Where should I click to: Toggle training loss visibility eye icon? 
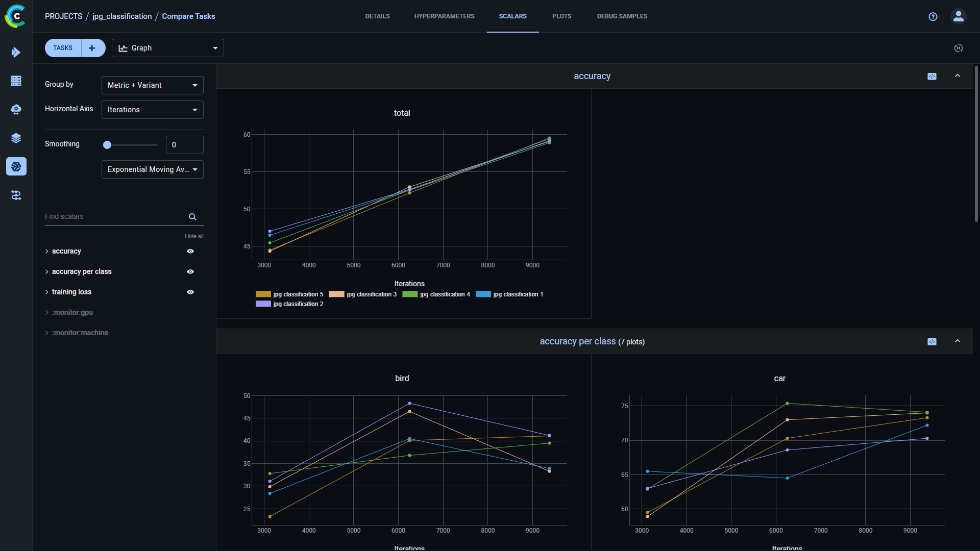tap(190, 292)
